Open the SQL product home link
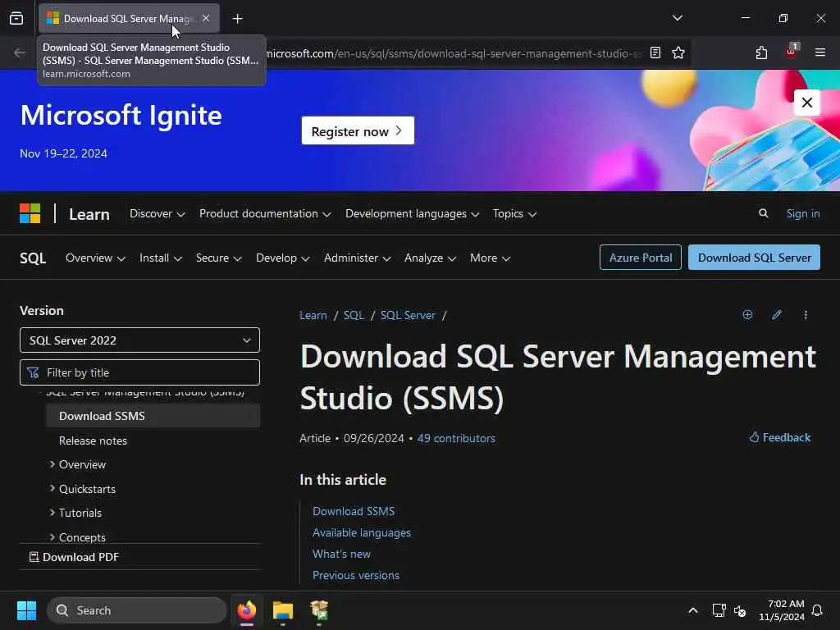 33,258
